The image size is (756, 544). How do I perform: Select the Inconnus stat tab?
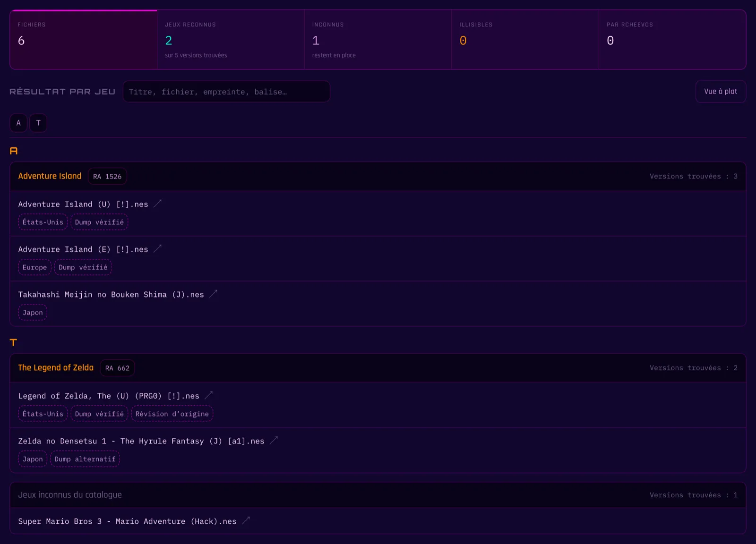click(x=378, y=40)
